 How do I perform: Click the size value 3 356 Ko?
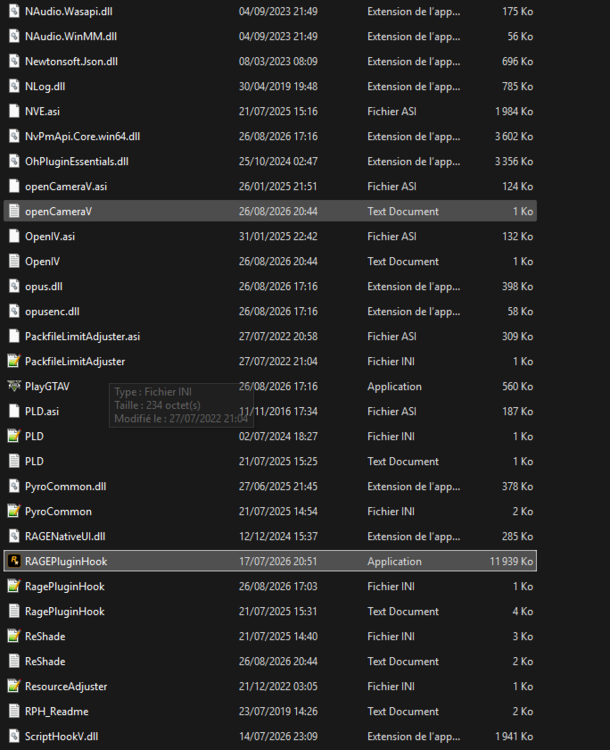[x=514, y=161]
